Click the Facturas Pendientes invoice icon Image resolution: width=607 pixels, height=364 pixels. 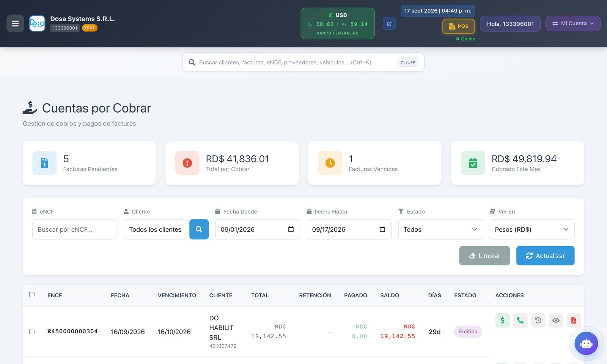click(44, 163)
